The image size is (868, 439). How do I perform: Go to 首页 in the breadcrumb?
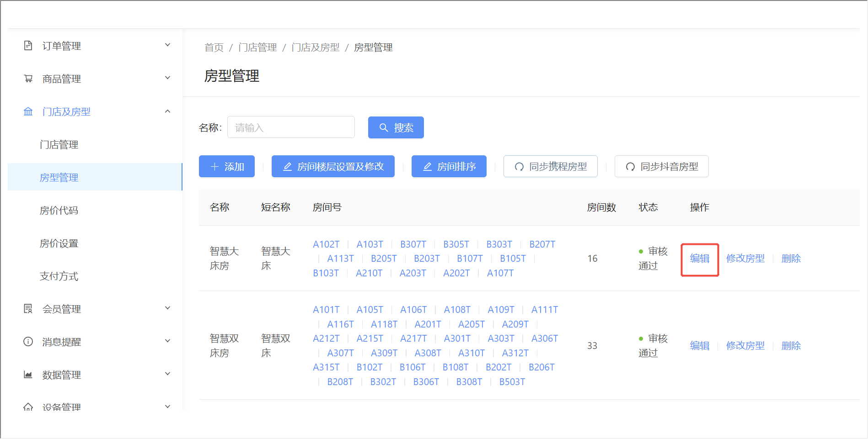tap(214, 48)
